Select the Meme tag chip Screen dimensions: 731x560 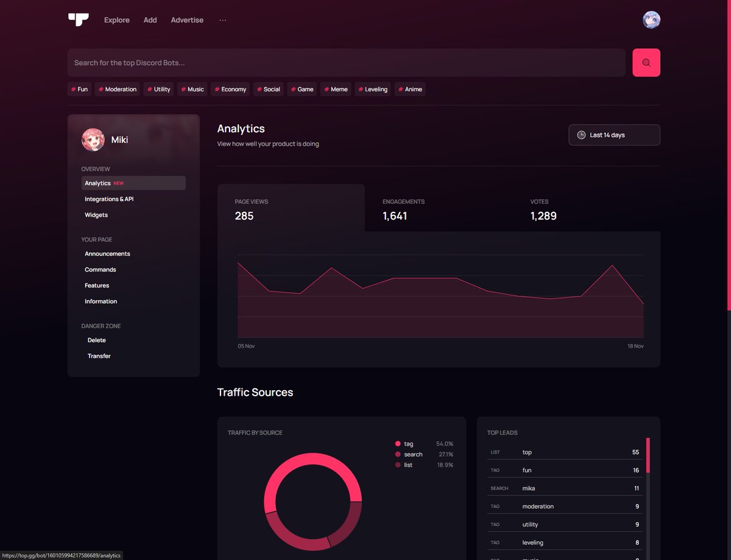[336, 89]
